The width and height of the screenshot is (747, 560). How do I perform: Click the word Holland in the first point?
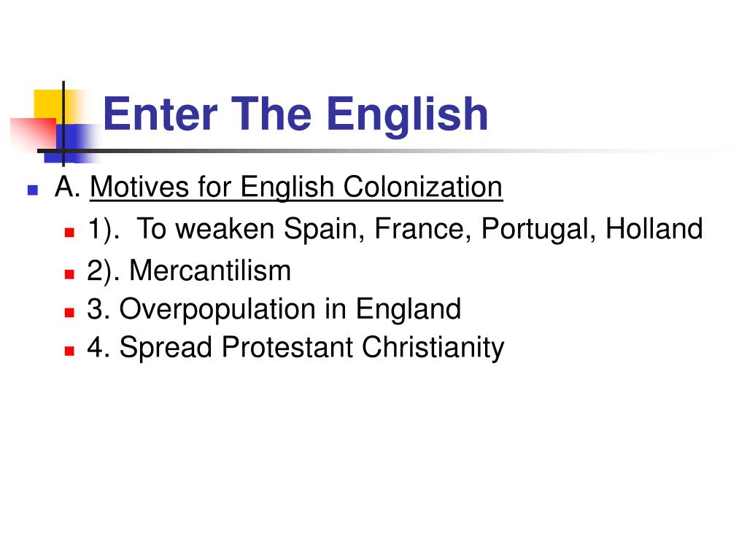pyautogui.click(x=654, y=229)
